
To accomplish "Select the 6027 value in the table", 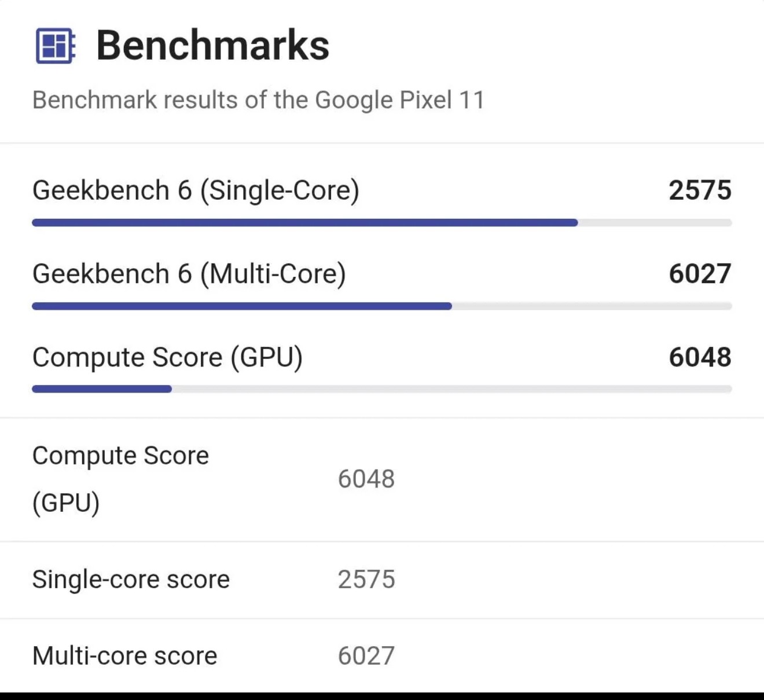I will point(366,656).
